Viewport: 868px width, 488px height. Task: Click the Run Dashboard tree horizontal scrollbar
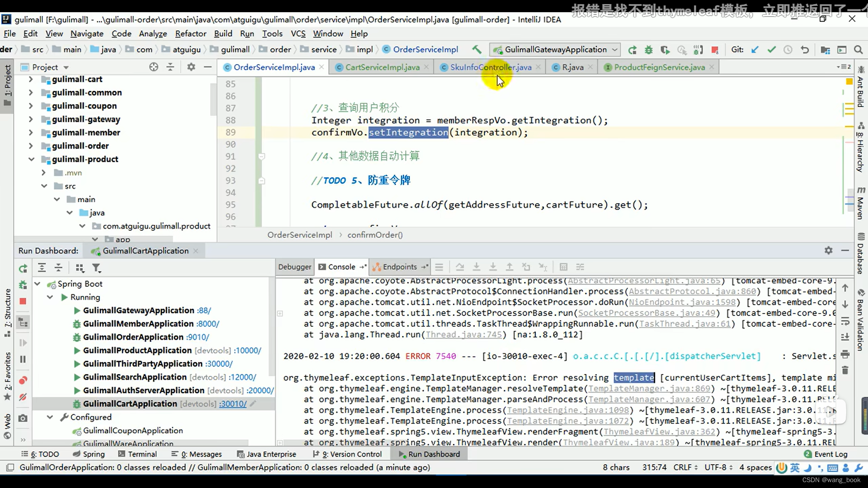click(140, 444)
